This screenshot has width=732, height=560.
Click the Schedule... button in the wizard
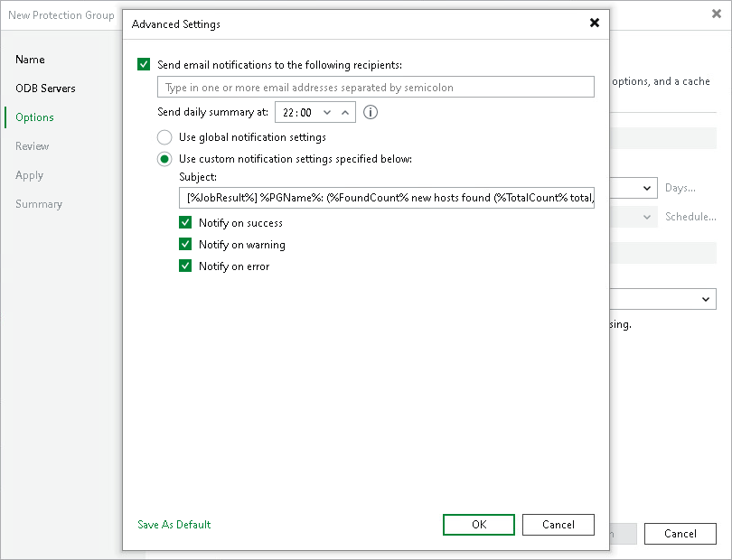pyautogui.click(x=690, y=217)
